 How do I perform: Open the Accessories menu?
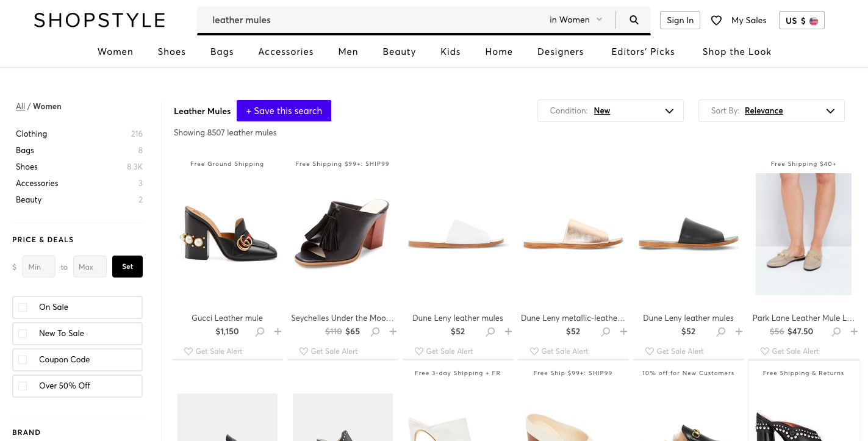[x=285, y=52]
